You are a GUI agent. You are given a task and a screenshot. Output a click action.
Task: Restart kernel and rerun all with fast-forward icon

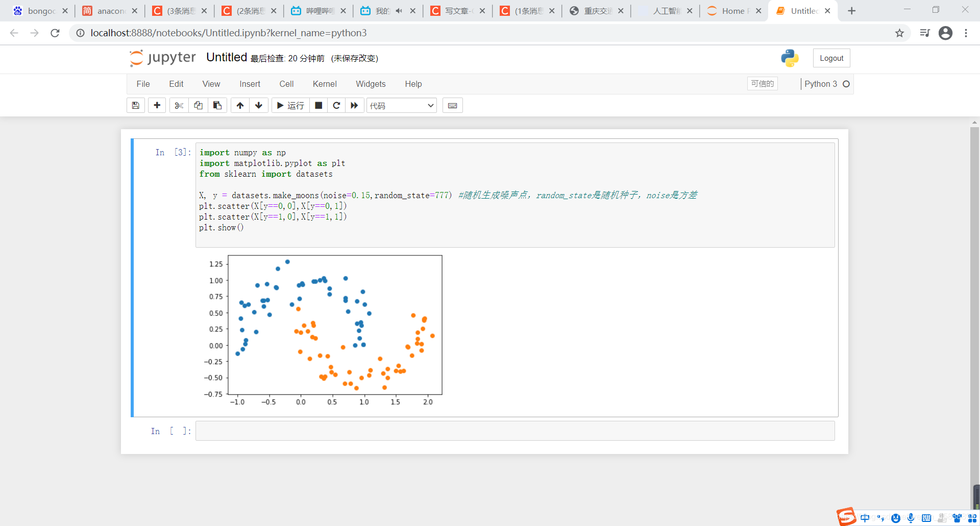354,105
